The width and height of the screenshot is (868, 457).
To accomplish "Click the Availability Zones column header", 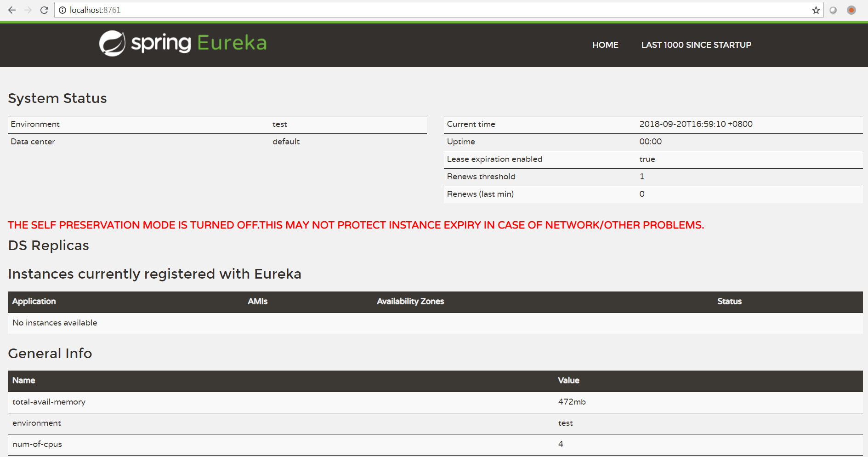I will (410, 302).
